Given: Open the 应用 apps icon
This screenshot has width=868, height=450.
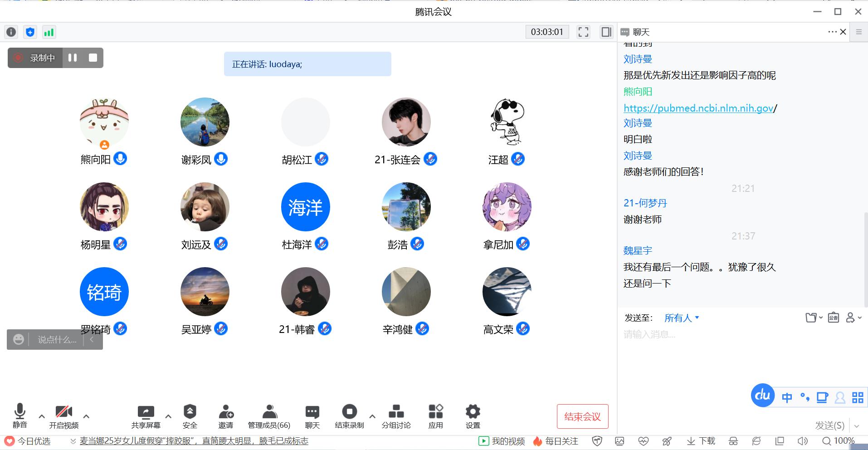Looking at the screenshot, I should coord(435,412).
